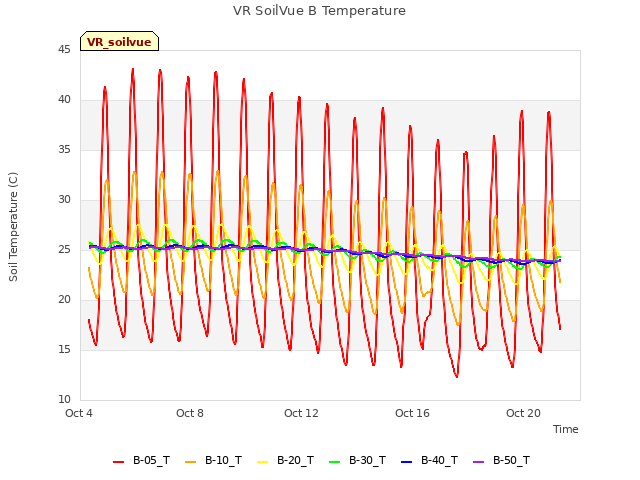Click the 20 y-axis tick label
This screenshot has height=480, width=640.
(64, 300)
